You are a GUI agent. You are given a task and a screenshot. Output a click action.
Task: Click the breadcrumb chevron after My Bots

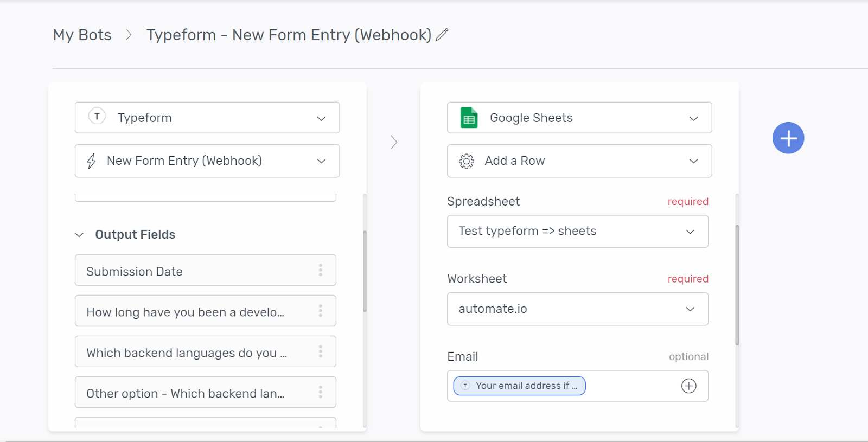(x=129, y=35)
